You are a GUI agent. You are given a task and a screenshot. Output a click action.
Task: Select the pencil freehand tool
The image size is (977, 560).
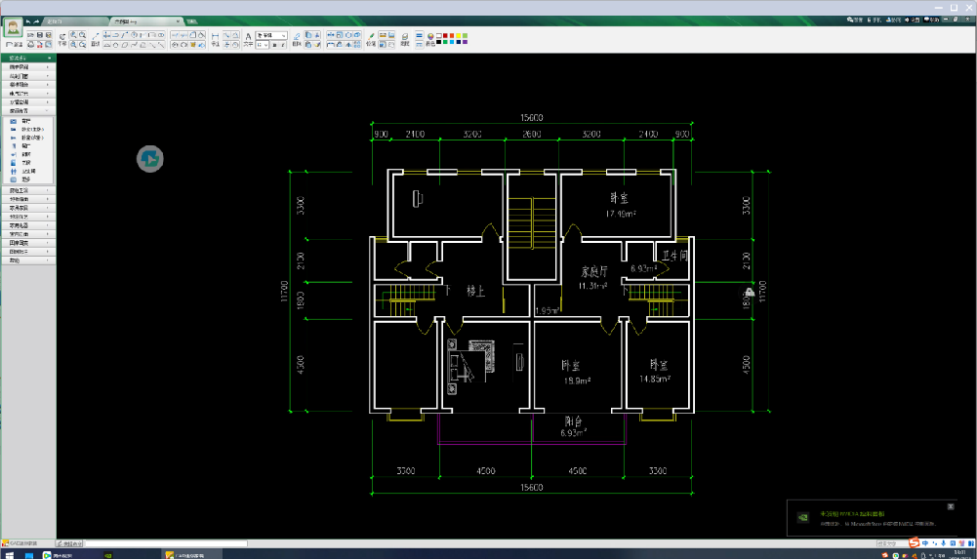click(371, 39)
